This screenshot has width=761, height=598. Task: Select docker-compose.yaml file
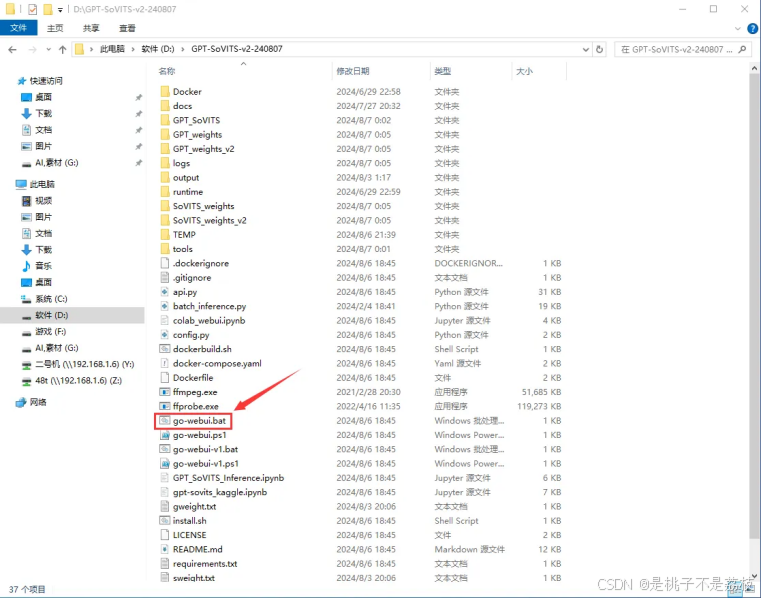coord(217,364)
